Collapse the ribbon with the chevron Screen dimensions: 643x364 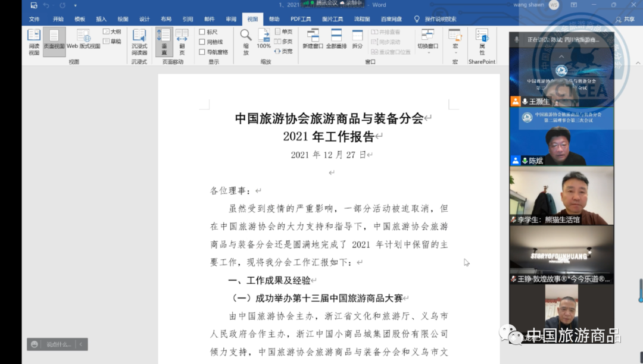638,62
